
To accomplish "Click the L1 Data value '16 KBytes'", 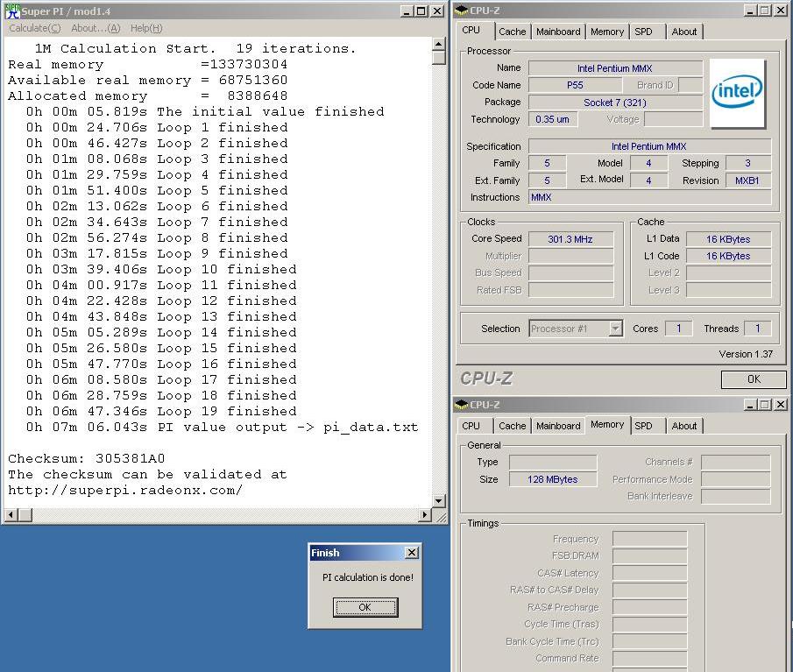I will (x=728, y=239).
